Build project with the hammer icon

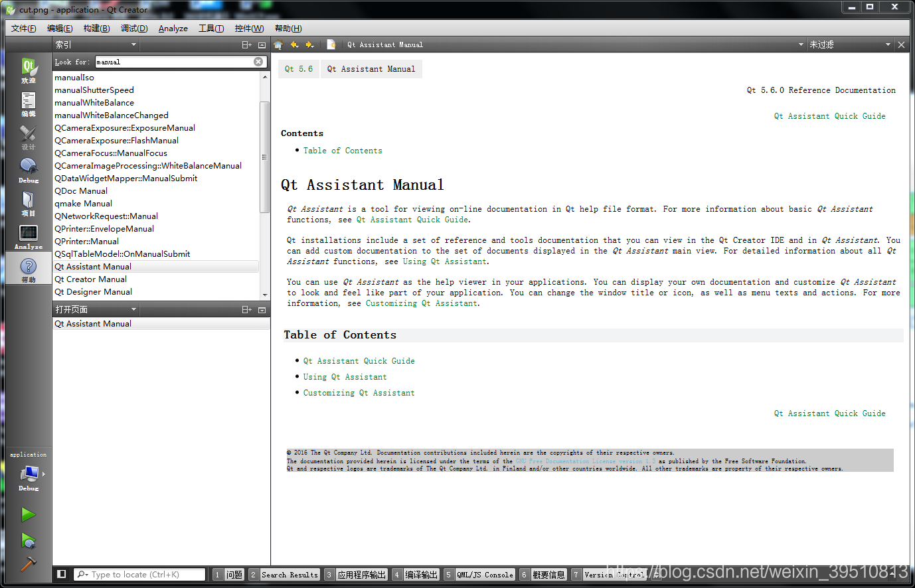point(29,563)
